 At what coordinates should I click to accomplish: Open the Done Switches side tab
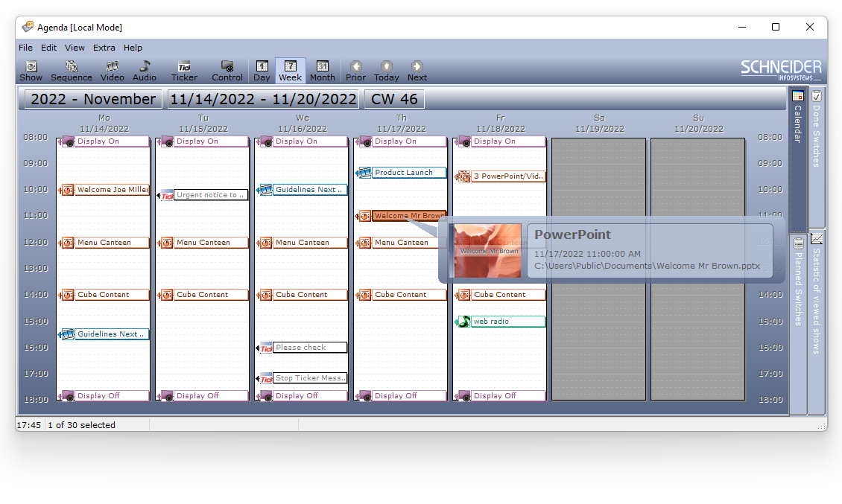click(x=817, y=127)
